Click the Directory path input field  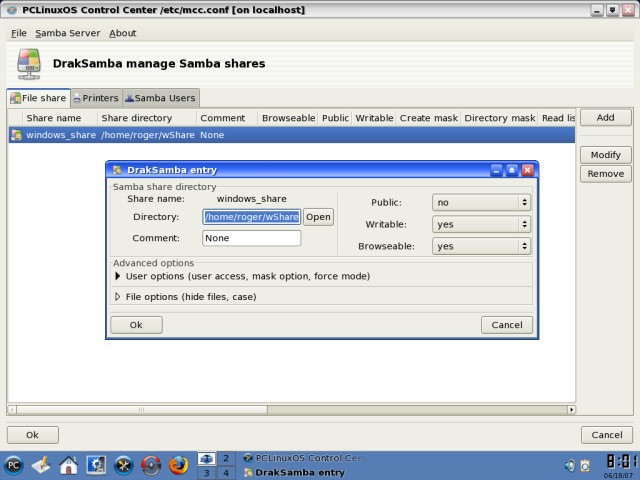(251, 217)
